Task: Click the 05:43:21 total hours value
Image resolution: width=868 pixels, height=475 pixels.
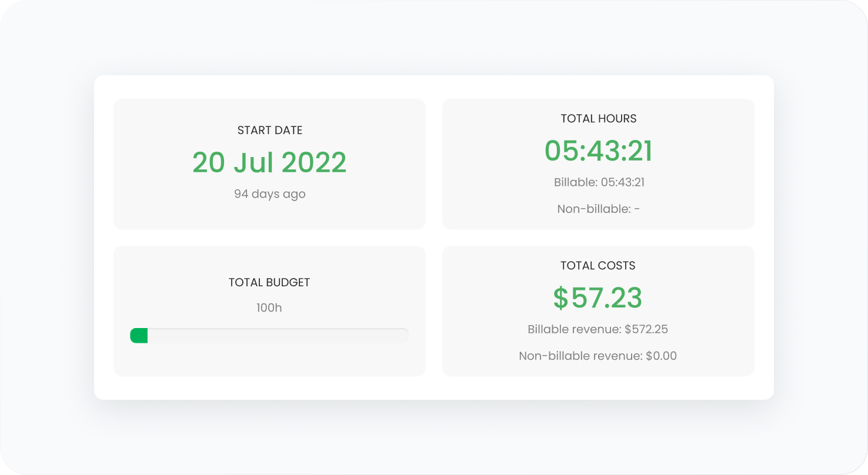Action: tap(598, 151)
